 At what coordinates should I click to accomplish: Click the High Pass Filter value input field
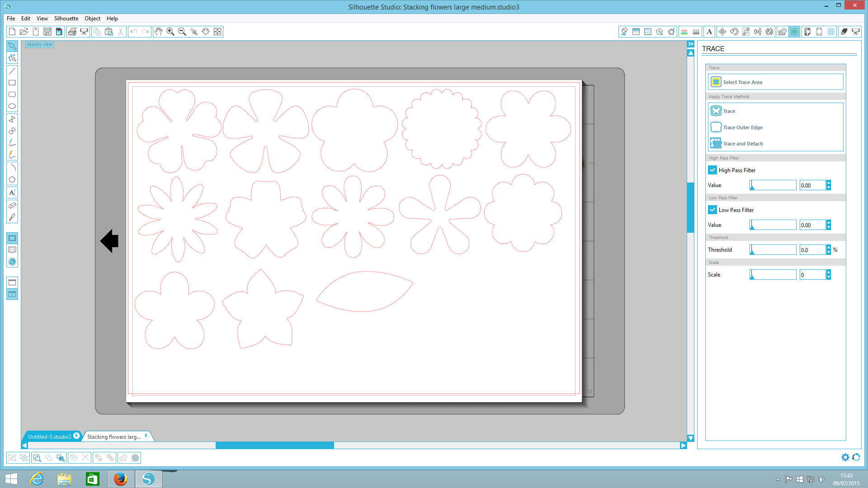(812, 185)
